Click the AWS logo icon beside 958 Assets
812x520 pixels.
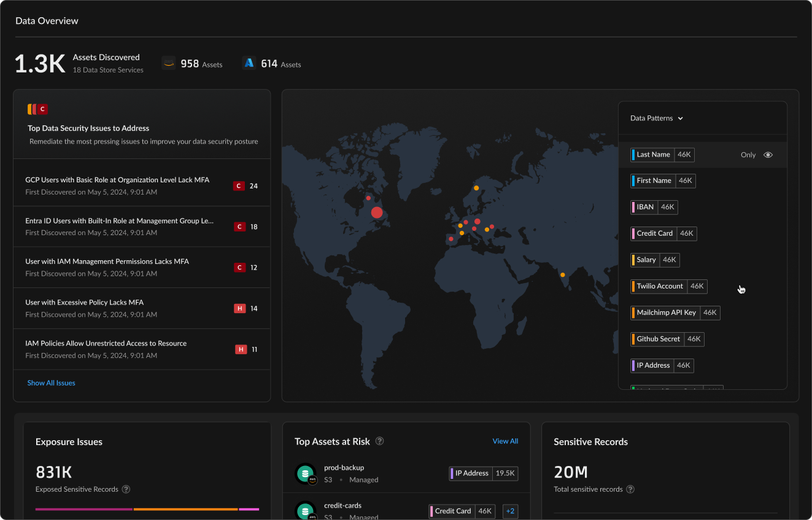click(x=168, y=63)
